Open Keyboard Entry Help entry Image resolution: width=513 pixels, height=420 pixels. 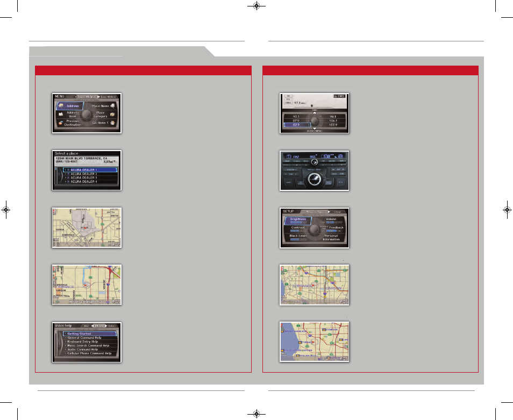click(90, 341)
